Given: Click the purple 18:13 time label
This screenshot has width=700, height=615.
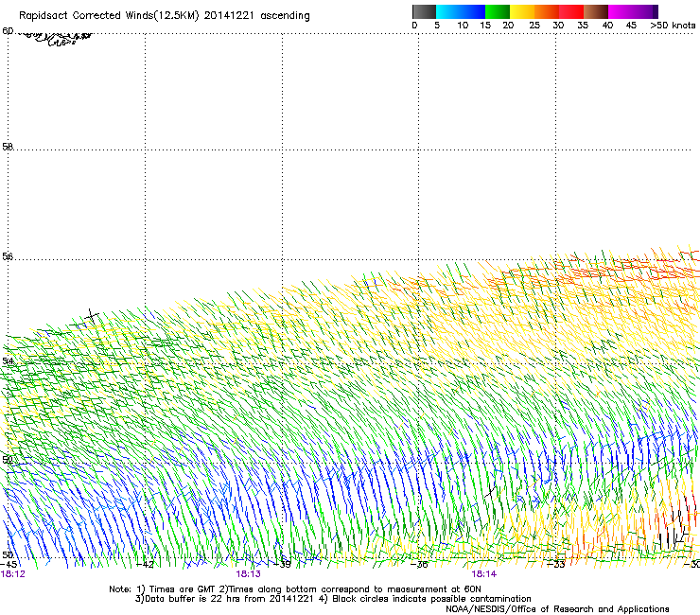Looking at the screenshot, I should coord(248,574).
